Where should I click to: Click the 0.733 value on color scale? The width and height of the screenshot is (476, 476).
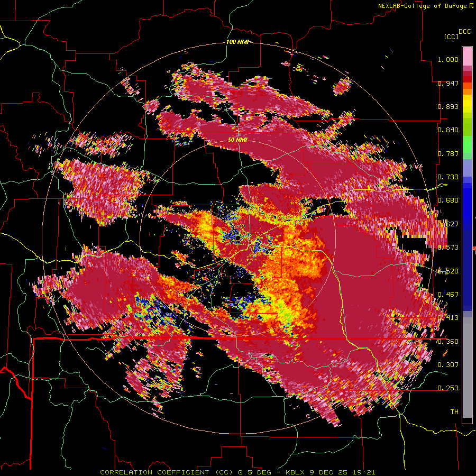pyautogui.click(x=448, y=177)
